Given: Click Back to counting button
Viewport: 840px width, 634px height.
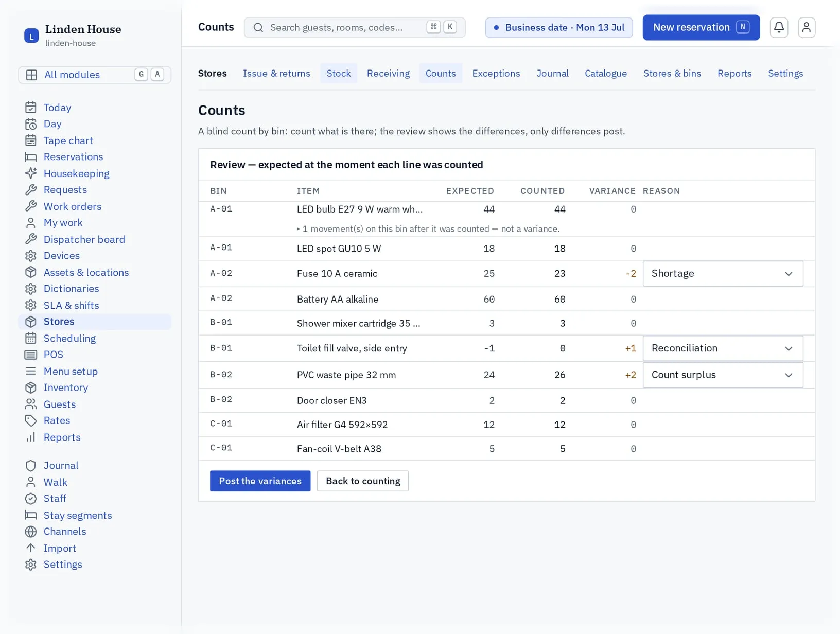Looking at the screenshot, I should pyautogui.click(x=363, y=481).
